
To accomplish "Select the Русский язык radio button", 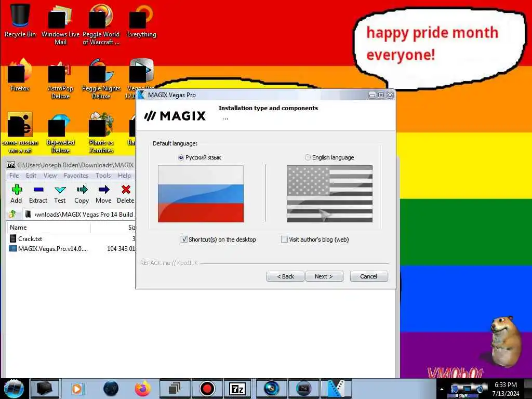I will click(181, 157).
